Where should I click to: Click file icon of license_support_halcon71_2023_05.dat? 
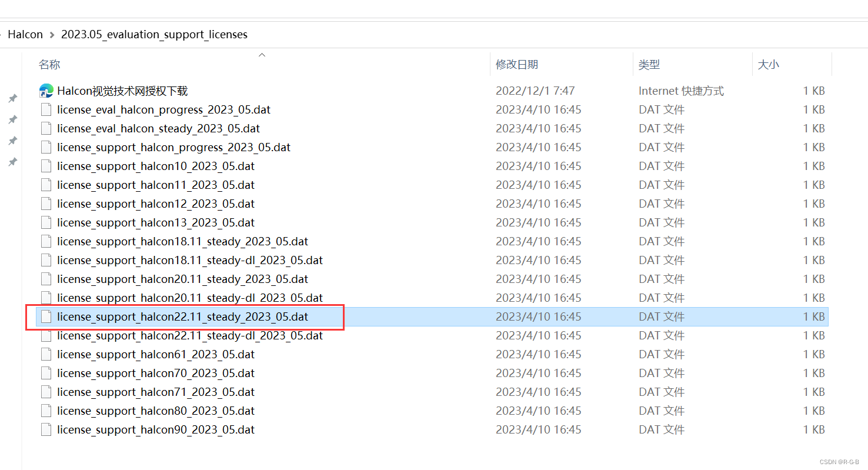46,392
